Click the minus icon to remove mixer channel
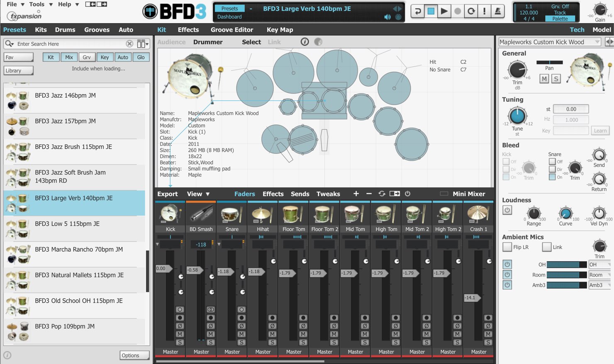This screenshot has height=364, width=614. (369, 194)
